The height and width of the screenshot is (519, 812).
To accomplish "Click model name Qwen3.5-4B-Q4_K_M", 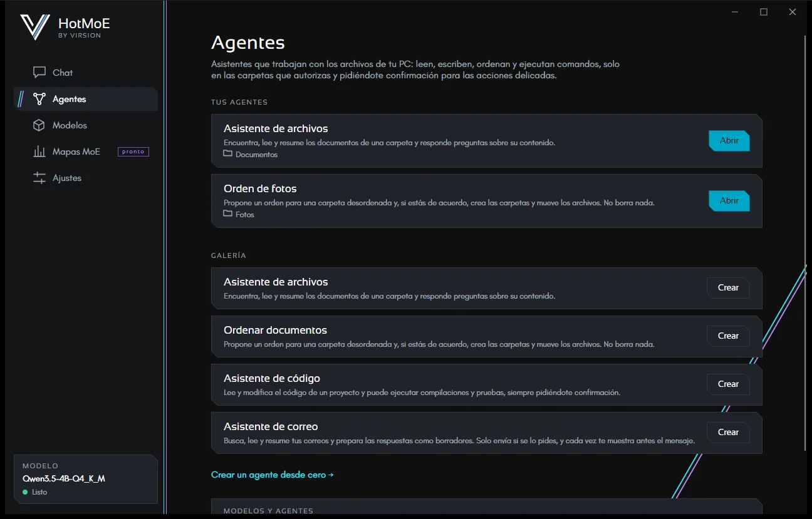I will 64,479.
